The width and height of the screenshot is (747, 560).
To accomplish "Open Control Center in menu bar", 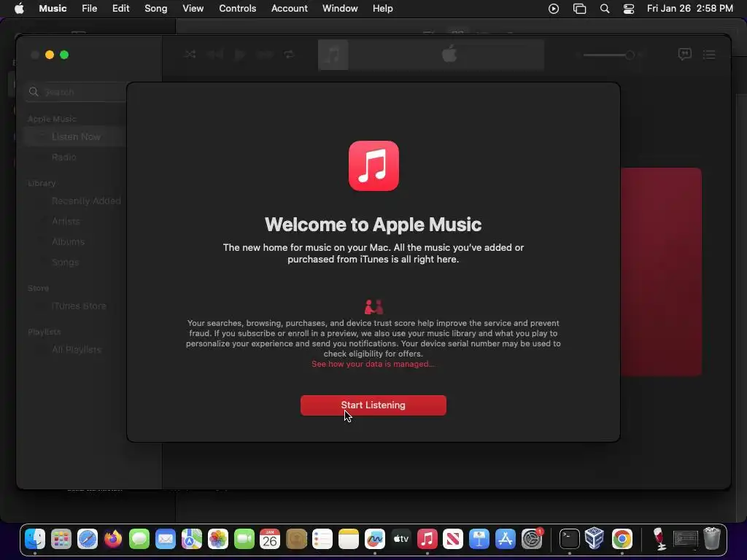I will point(629,9).
